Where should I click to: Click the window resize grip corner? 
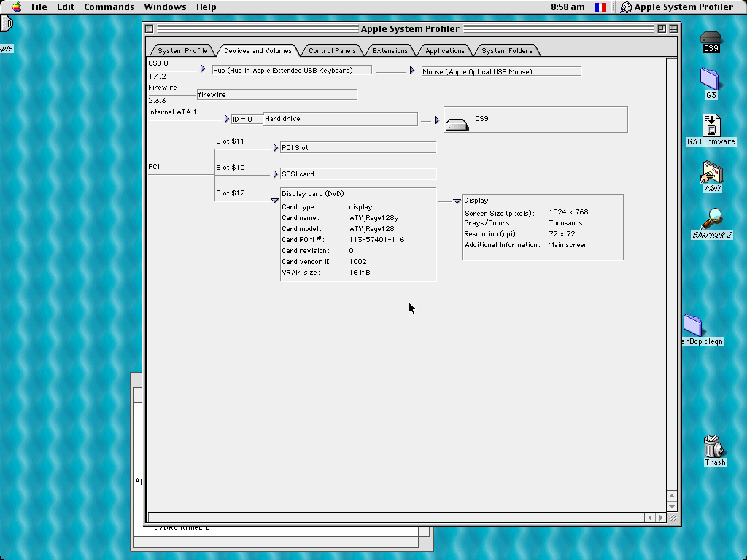point(672,518)
